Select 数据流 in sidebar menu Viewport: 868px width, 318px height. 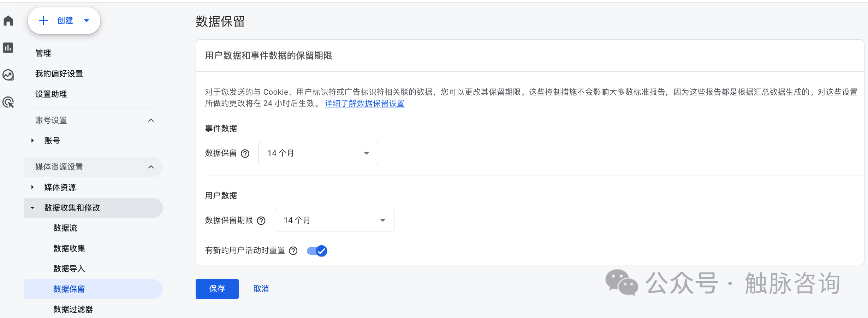pyautogui.click(x=65, y=228)
